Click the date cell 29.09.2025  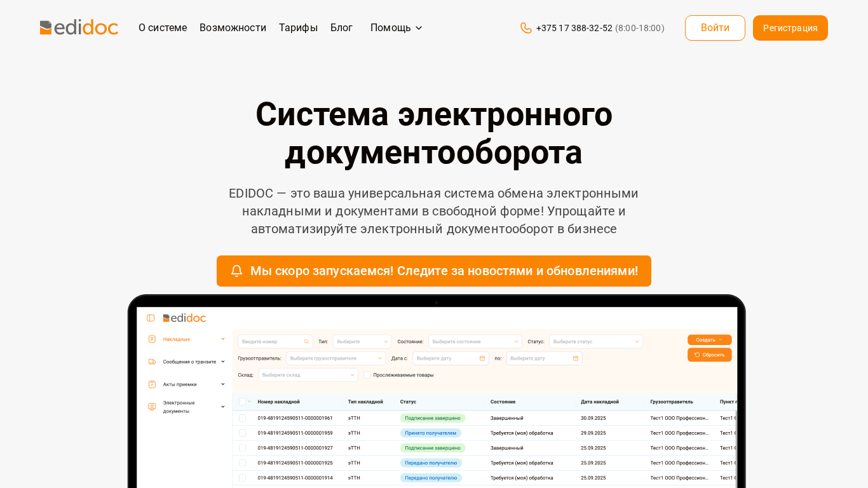pyautogui.click(x=593, y=433)
